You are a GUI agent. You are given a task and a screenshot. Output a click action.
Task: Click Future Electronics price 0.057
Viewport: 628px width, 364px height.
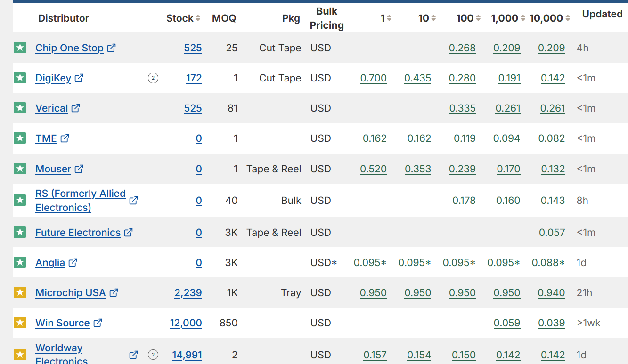pos(552,233)
